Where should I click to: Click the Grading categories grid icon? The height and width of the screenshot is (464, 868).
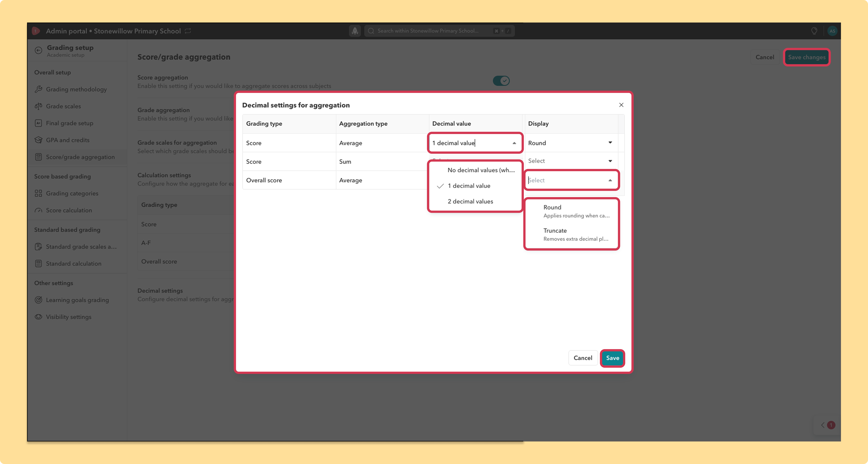[38, 193]
